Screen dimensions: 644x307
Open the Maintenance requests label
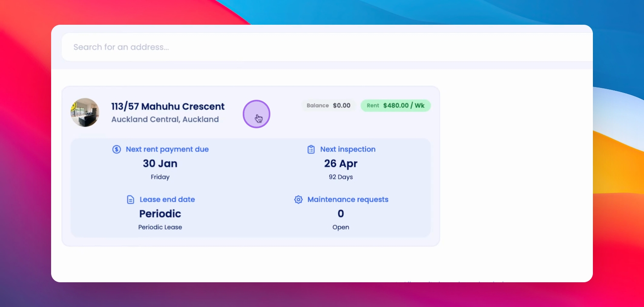point(348,200)
